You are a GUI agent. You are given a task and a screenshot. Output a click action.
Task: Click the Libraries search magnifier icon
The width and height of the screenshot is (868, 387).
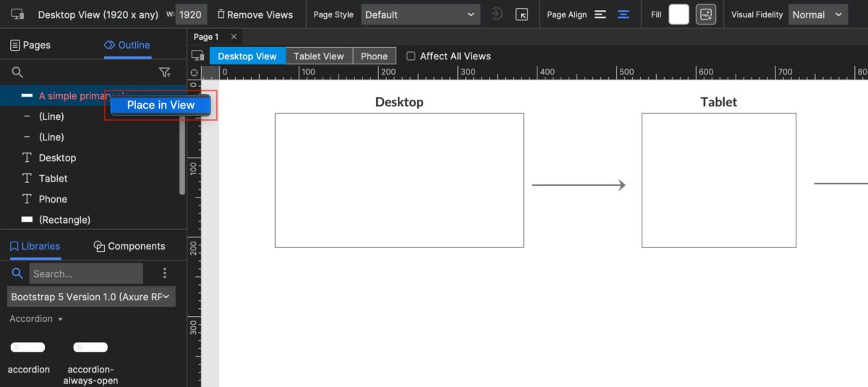pos(18,273)
